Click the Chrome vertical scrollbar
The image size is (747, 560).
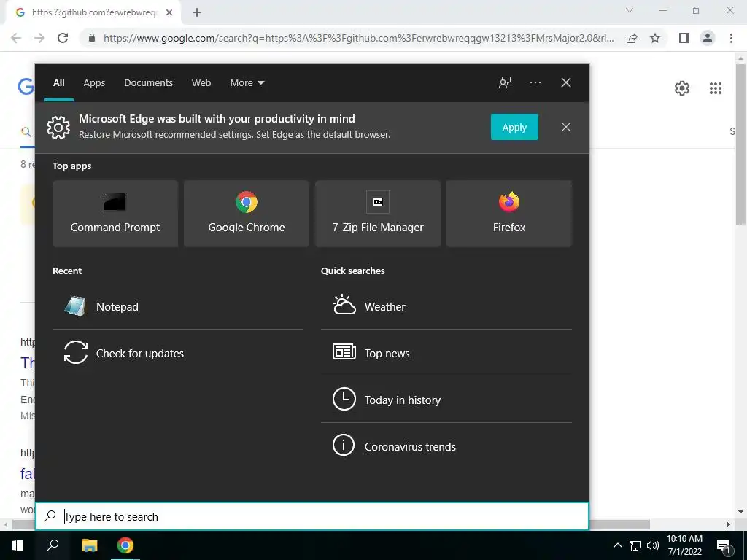point(740,143)
